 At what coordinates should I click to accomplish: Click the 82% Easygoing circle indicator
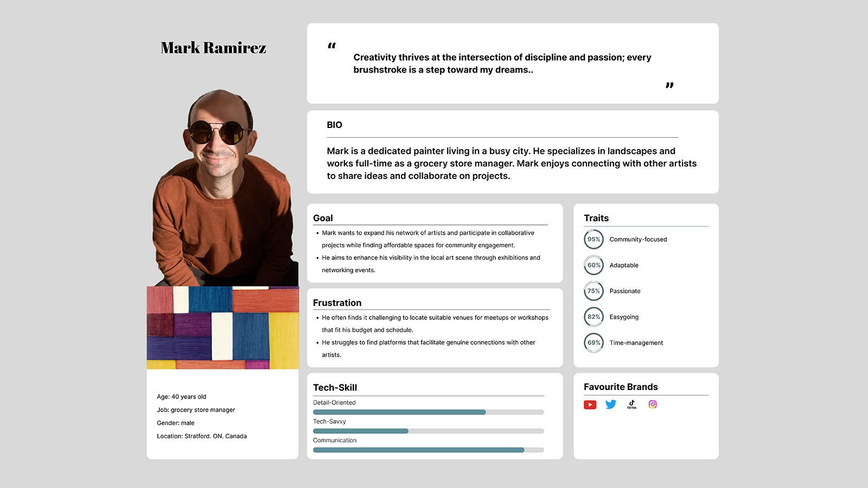pos(593,317)
